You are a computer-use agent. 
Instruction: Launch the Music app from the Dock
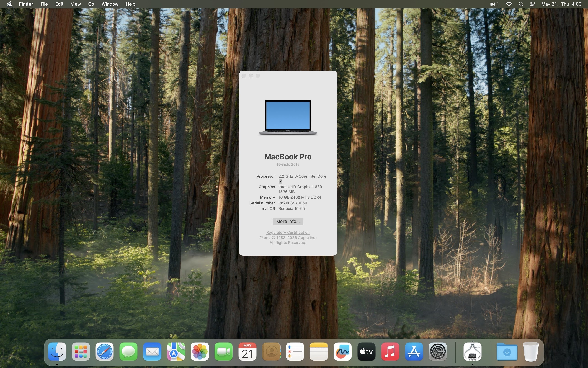coord(390,352)
